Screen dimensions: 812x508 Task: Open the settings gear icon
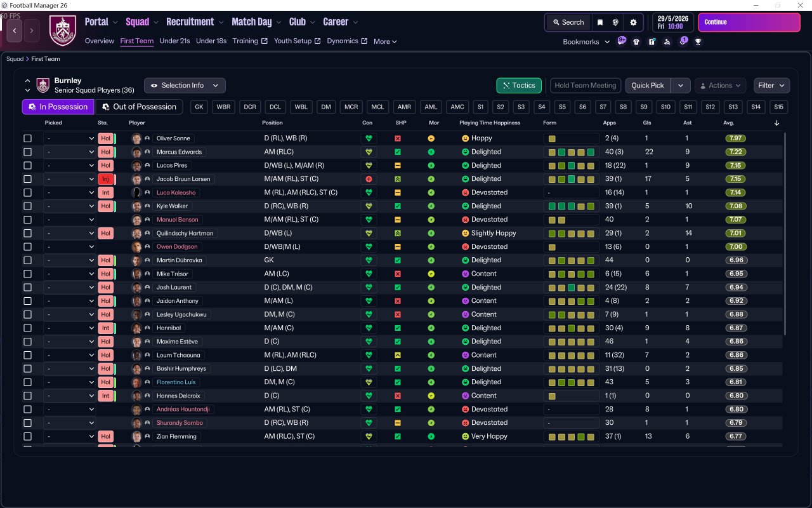click(x=633, y=22)
